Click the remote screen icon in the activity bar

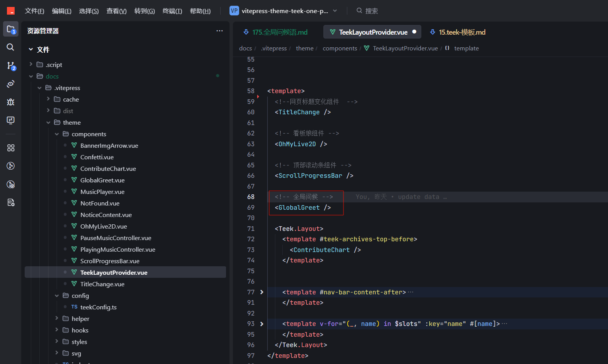(x=11, y=120)
